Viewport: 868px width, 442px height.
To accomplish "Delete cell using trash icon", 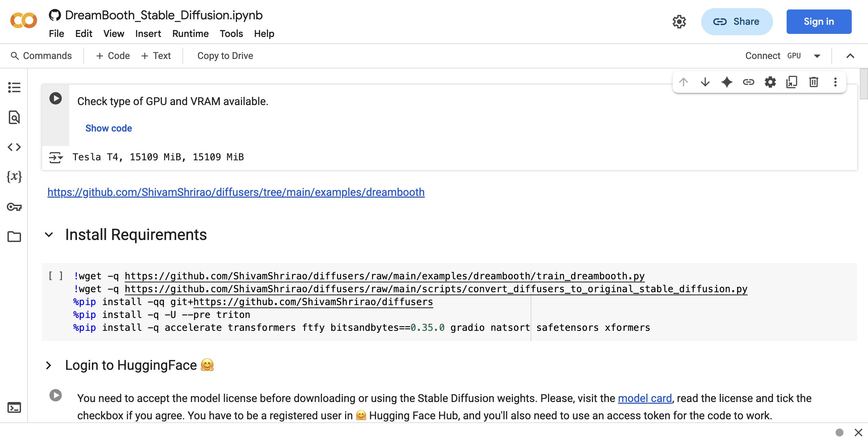I will 814,82.
